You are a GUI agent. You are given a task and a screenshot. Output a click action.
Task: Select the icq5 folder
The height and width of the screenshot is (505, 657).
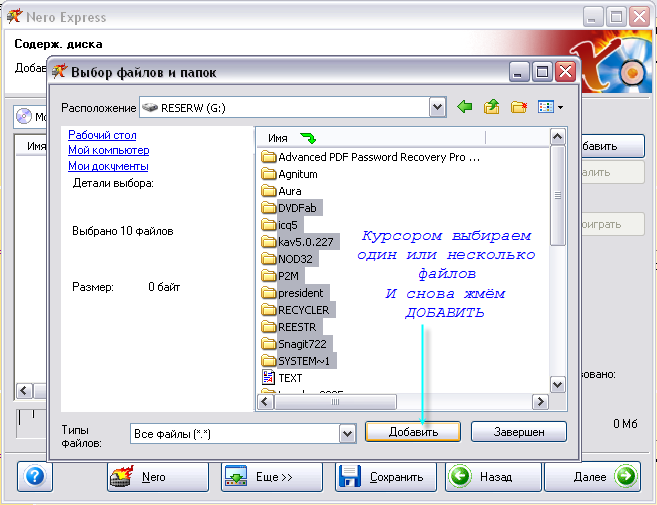[x=282, y=225]
